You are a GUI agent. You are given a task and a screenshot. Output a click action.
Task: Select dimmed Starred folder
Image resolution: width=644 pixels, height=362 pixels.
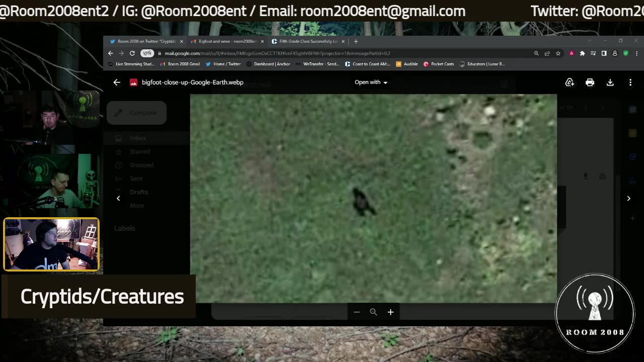140,151
